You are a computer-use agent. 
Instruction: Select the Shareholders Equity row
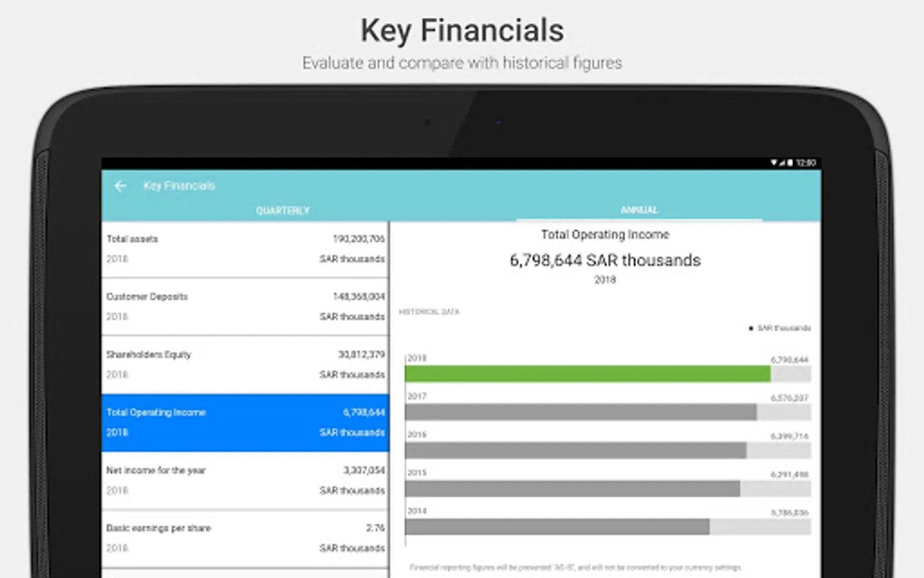point(245,365)
